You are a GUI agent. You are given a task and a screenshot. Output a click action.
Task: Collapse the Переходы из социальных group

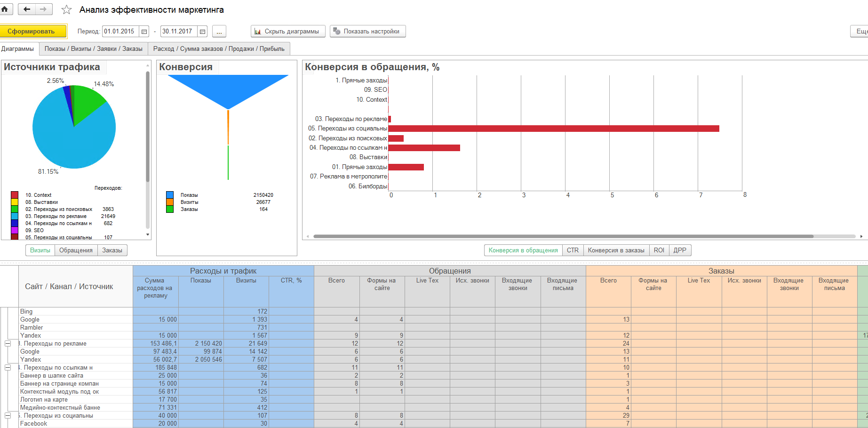click(8, 416)
